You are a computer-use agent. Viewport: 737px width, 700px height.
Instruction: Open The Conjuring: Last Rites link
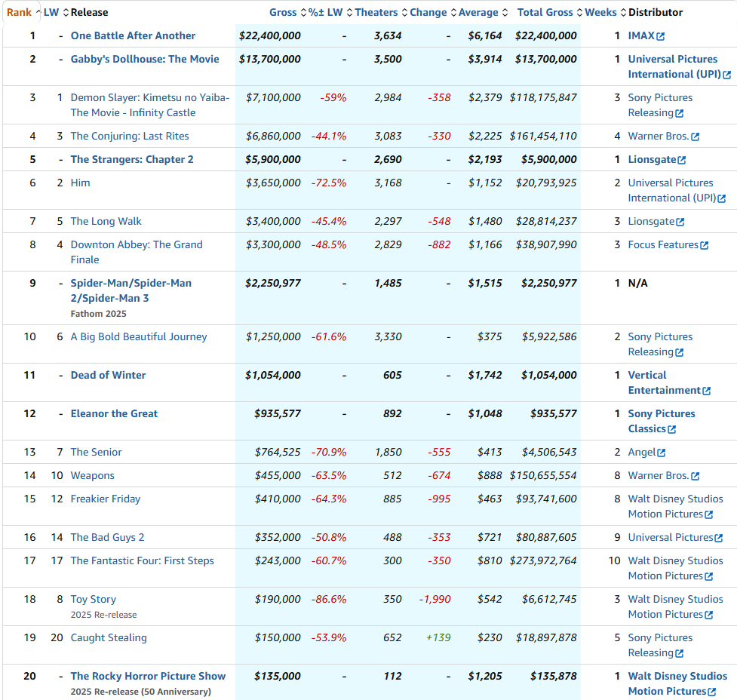130,137
